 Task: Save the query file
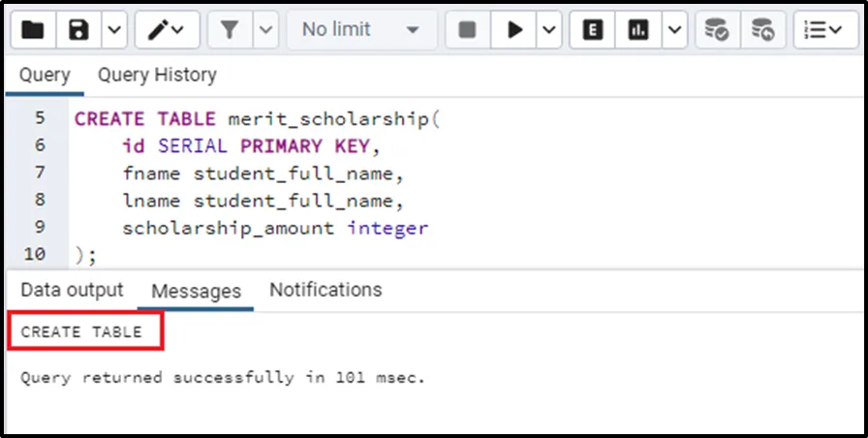pyautogui.click(x=79, y=30)
